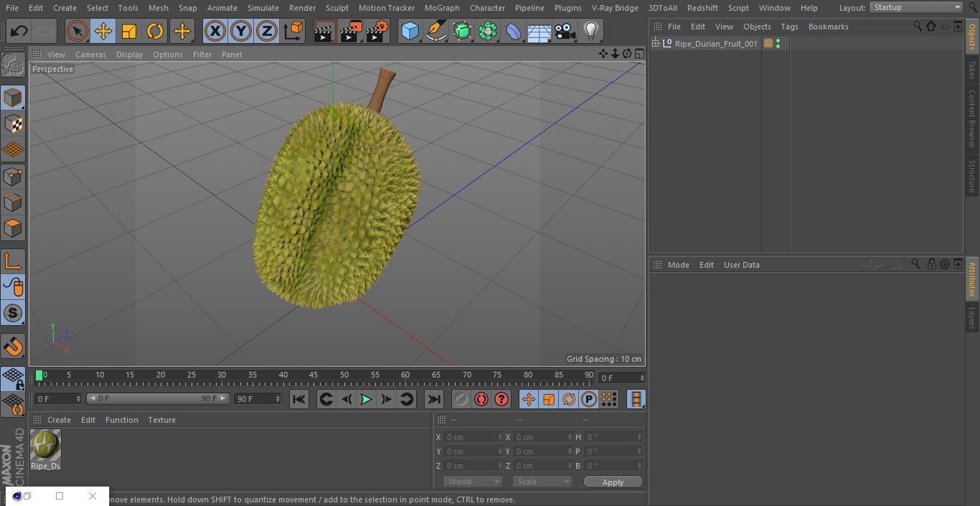Add a Cube primitive object
The width and height of the screenshot is (980, 506).
[x=410, y=32]
